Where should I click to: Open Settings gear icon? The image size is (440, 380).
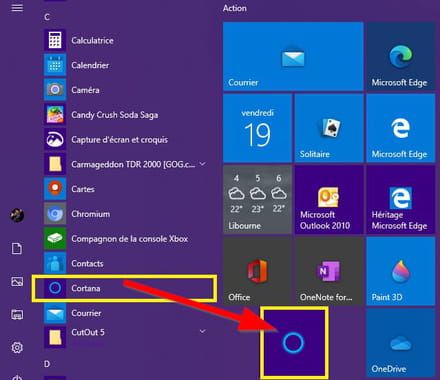17,348
